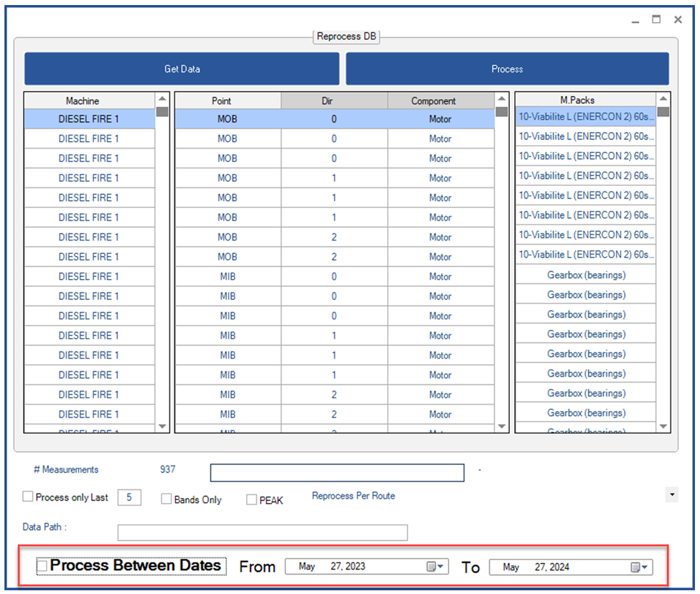
Task: Click the Dir column header
Action: pyautogui.click(x=335, y=100)
